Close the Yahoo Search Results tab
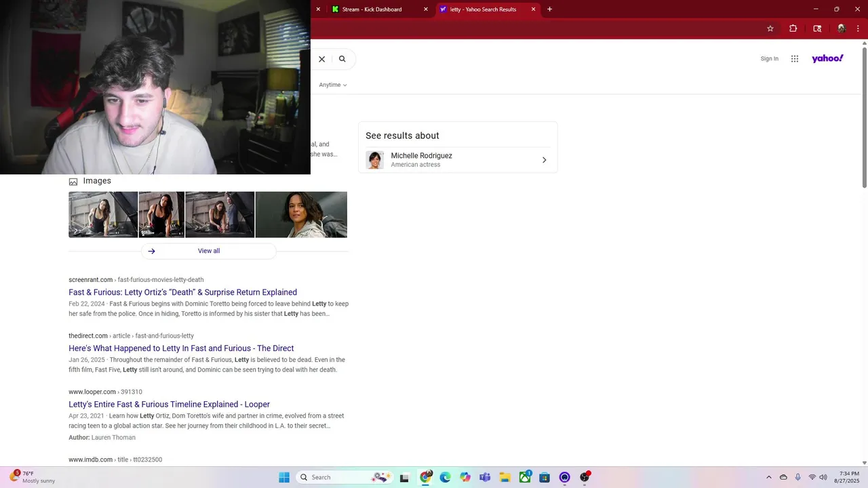The image size is (868, 488). coord(534,9)
